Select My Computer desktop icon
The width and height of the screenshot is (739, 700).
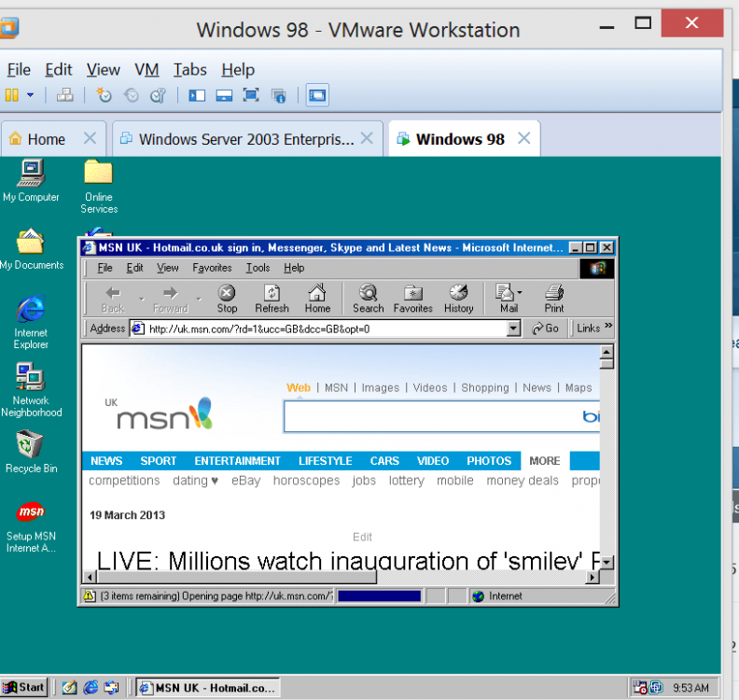[31, 181]
